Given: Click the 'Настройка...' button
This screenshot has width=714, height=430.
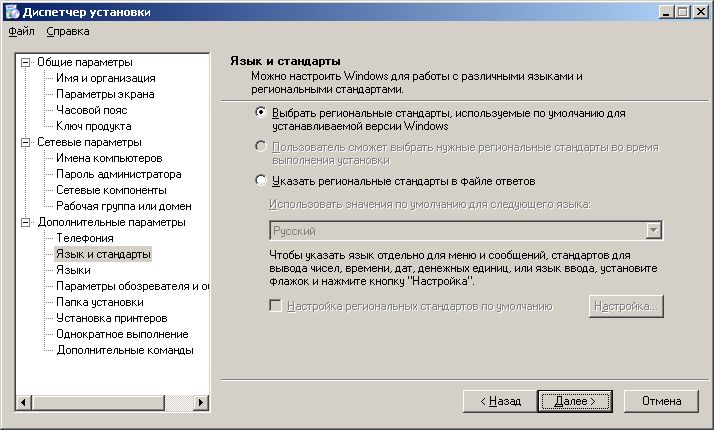Looking at the screenshot, I should coord(627,306).
